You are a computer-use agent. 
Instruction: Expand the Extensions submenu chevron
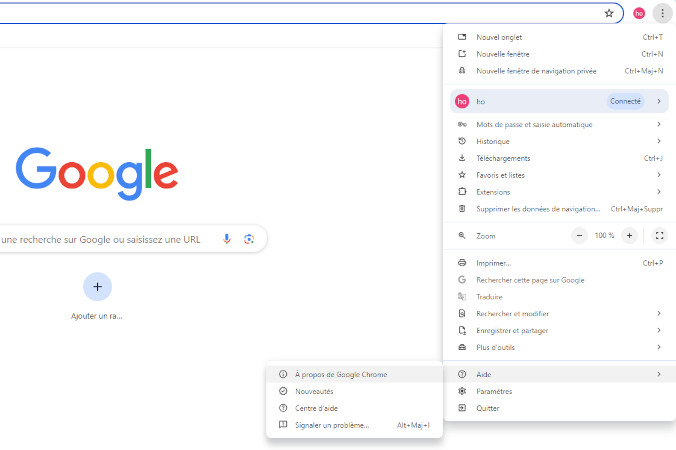659,191
